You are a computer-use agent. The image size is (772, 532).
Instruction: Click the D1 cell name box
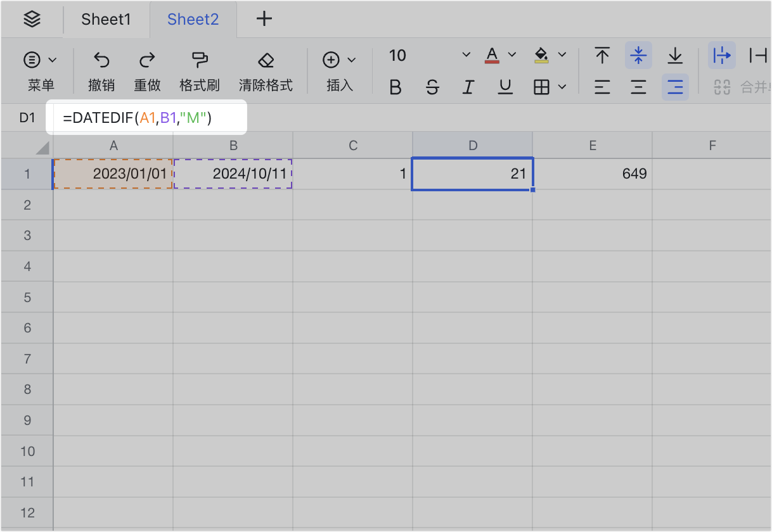[27, 118]
